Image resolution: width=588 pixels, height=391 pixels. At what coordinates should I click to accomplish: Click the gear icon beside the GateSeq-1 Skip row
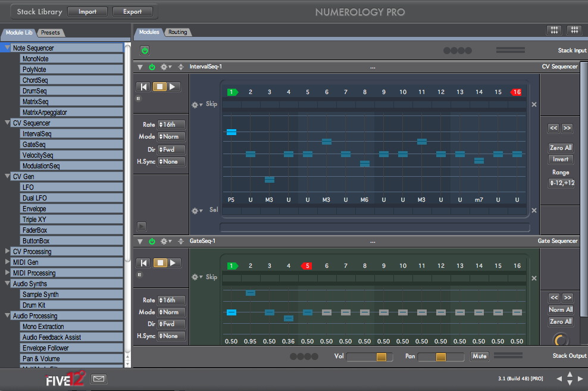pyautogui.click(x=196, y=277)
